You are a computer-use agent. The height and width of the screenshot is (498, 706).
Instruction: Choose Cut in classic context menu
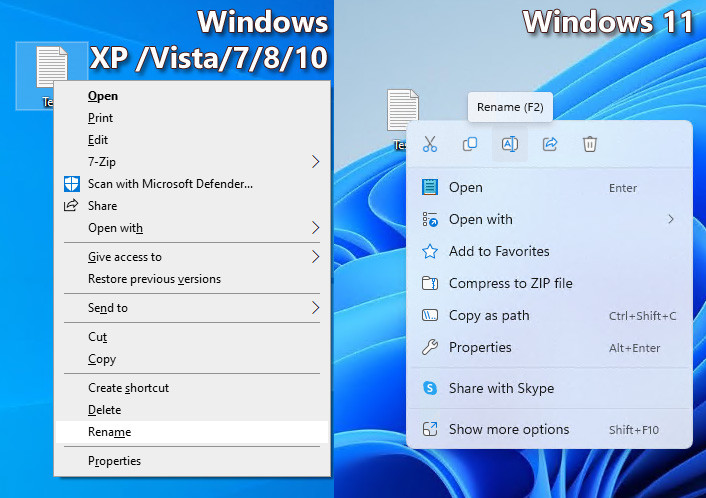(x=192, y=337)
